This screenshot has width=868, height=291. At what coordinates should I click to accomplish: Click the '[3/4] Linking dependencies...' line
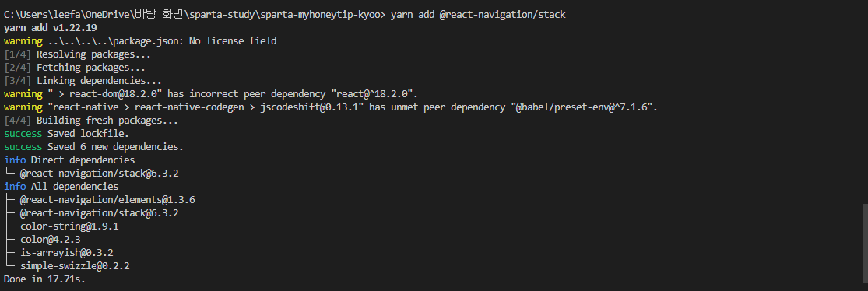tap(83, 81)
